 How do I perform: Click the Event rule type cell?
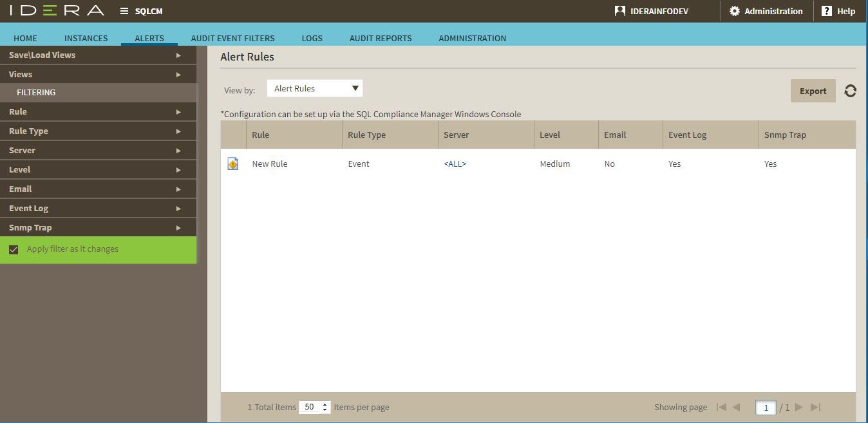tap(359, 164)
